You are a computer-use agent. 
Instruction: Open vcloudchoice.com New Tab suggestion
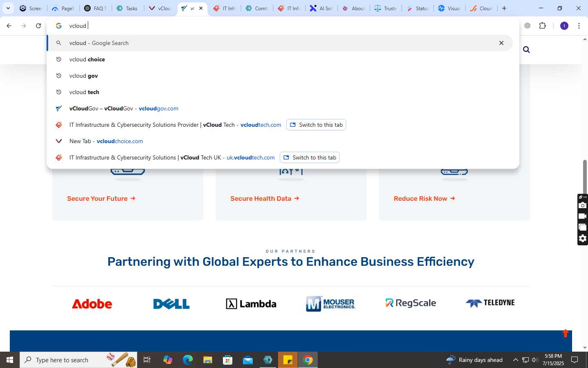pyautogui.click(x=280, y=141)
